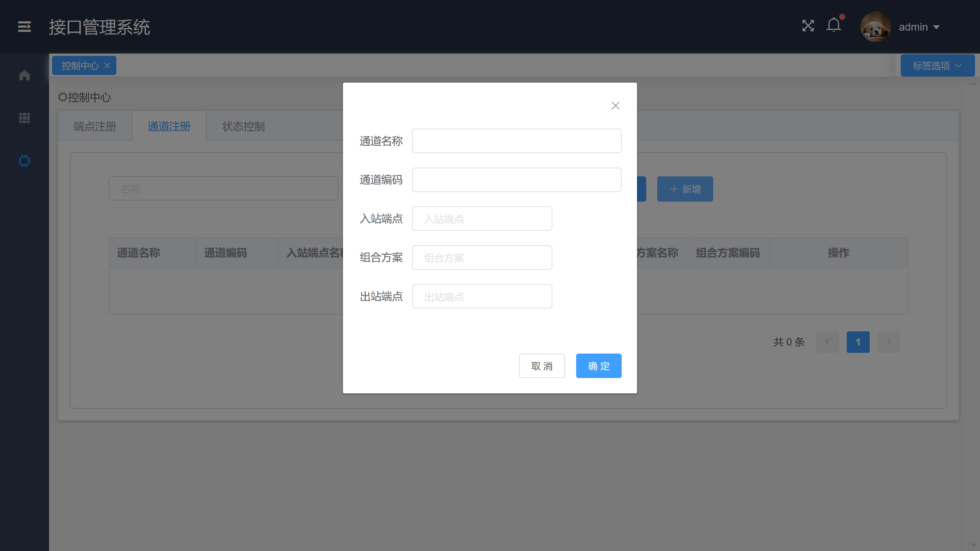Close the dialog with X icon
Screen dimensions: 980x551
615,106
